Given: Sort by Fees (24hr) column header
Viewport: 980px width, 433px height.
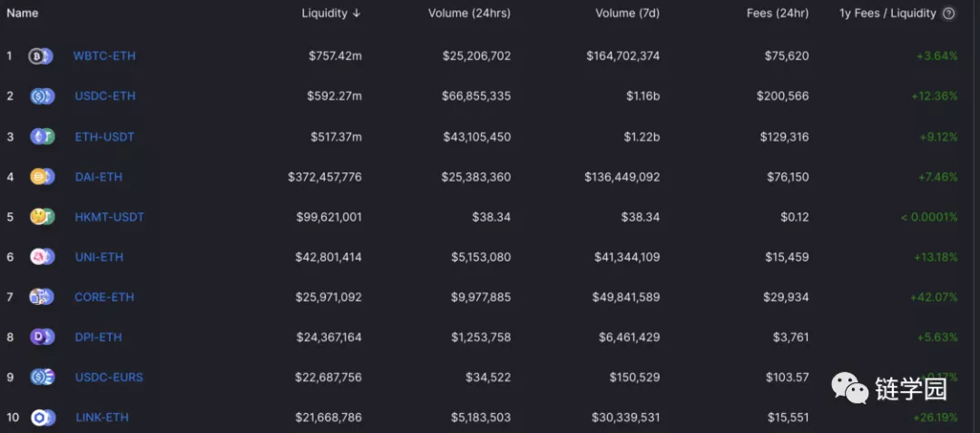Looking at the screenshot, I should tap(778, 14).
